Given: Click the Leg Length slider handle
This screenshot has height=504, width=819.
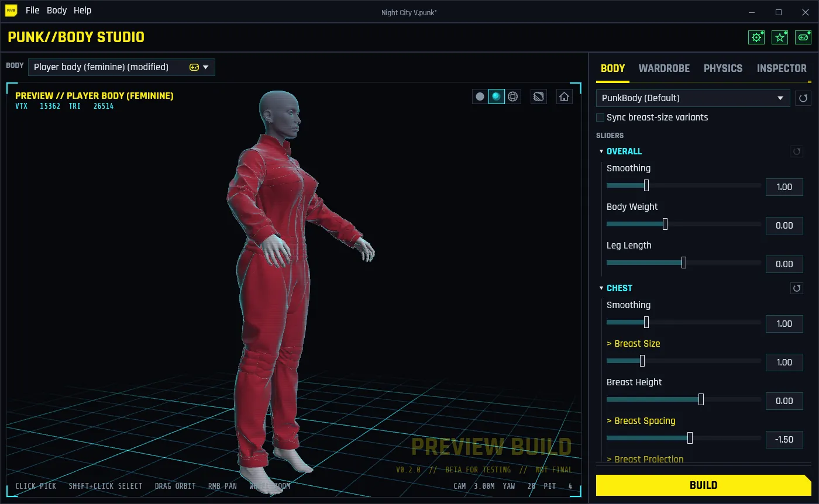Looking at the screenshot, I should pyautogui.click(x=684, y=263).
